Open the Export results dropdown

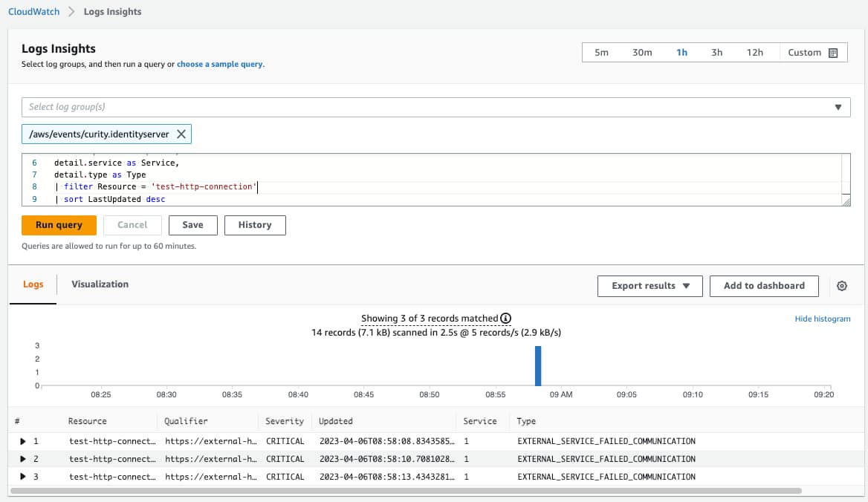click(x=650, y=285)
